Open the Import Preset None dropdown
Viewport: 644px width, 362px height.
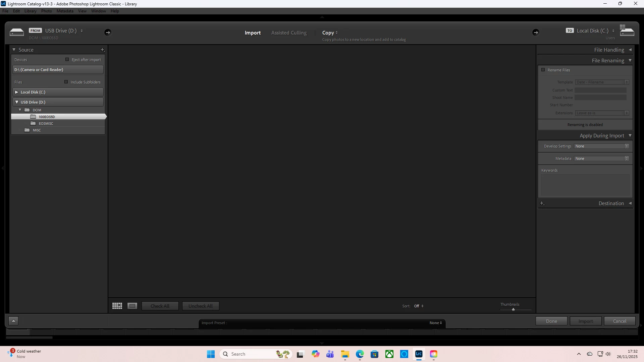436,323
